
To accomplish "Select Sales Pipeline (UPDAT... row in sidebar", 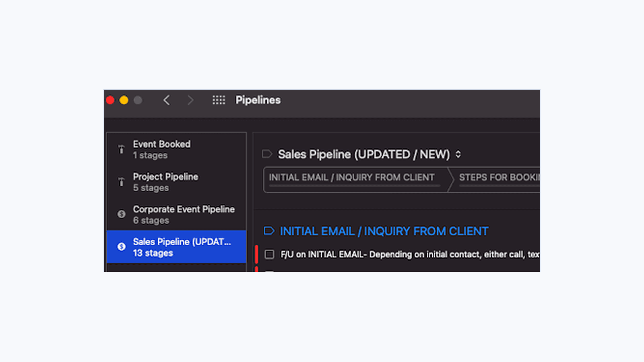I will [176, 247].
